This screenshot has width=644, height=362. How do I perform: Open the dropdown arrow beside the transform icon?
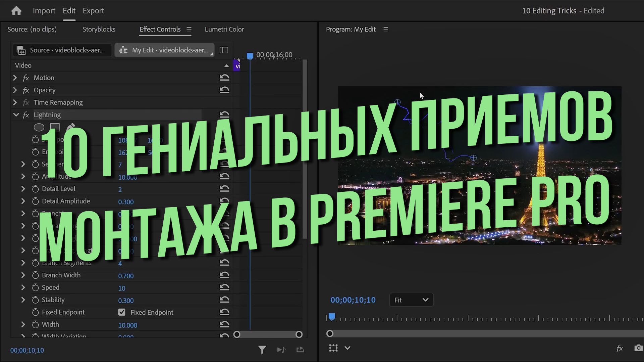347,348
